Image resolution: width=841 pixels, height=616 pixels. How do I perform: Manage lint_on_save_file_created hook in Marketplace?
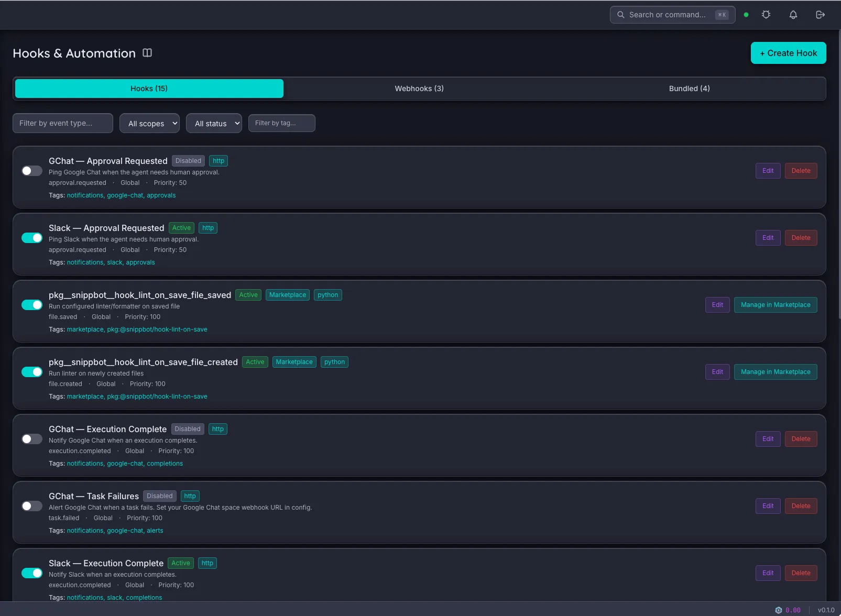pyautogui.click(x=776, y=372)
